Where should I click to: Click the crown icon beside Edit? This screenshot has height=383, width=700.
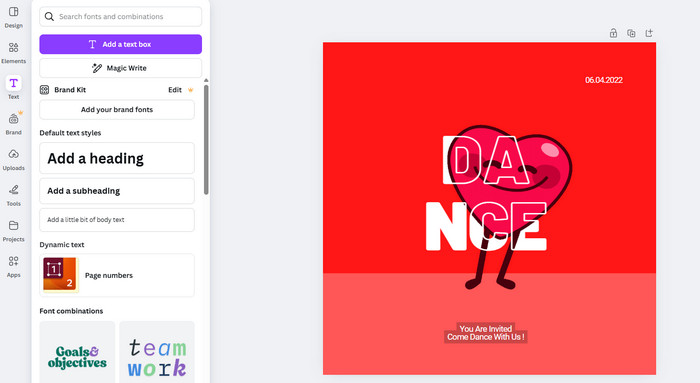coord(191,90)
